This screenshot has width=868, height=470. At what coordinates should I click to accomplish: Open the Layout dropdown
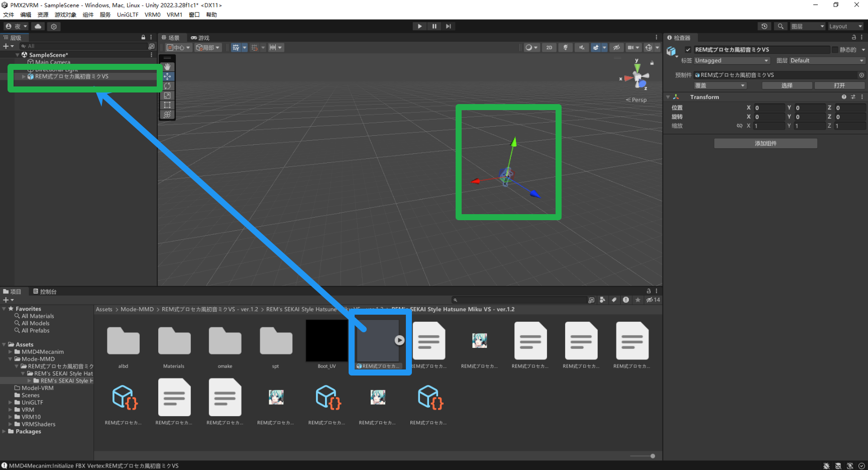point(845,26)
